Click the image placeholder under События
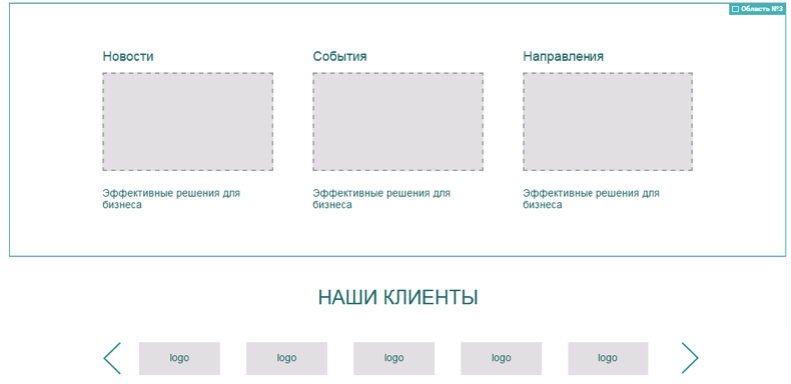Screen dimensions: 791x384 [x=398, y=122]
